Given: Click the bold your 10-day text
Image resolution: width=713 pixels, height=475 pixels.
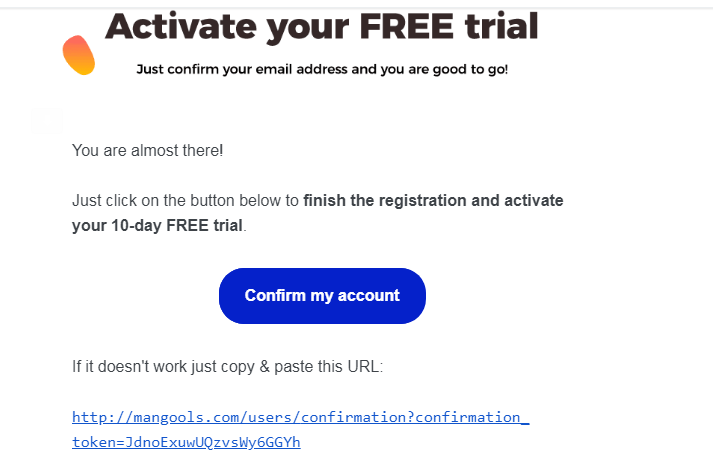Looking at the screenshot, I should click(117, 225).
